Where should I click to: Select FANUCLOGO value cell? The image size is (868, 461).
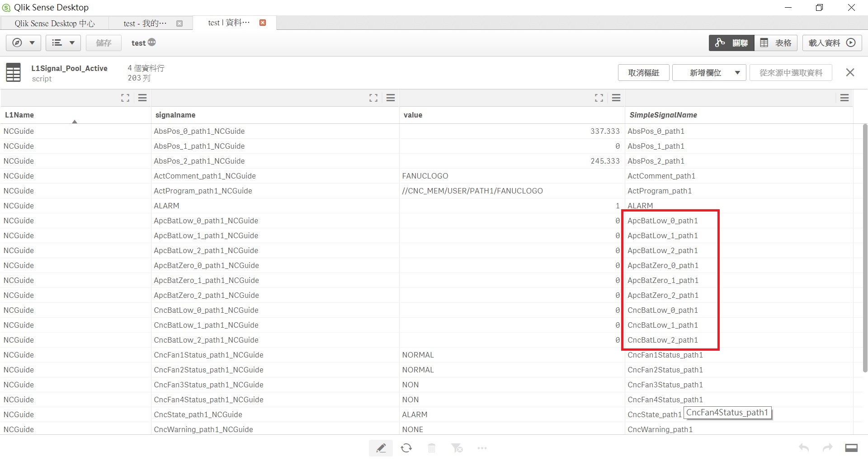[x=512, y=176]
